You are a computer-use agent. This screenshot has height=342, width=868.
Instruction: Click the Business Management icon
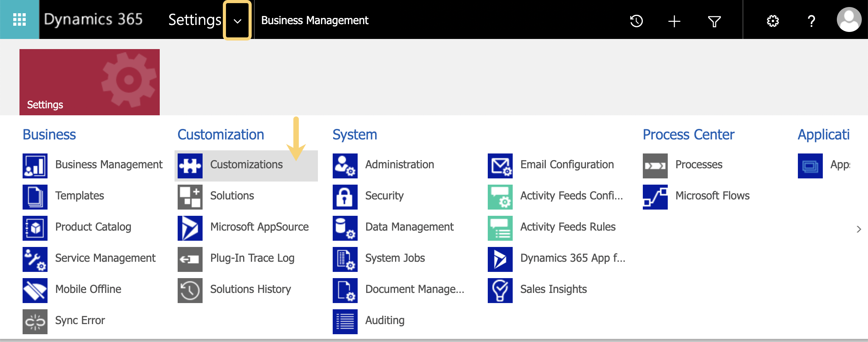point(35,166)
